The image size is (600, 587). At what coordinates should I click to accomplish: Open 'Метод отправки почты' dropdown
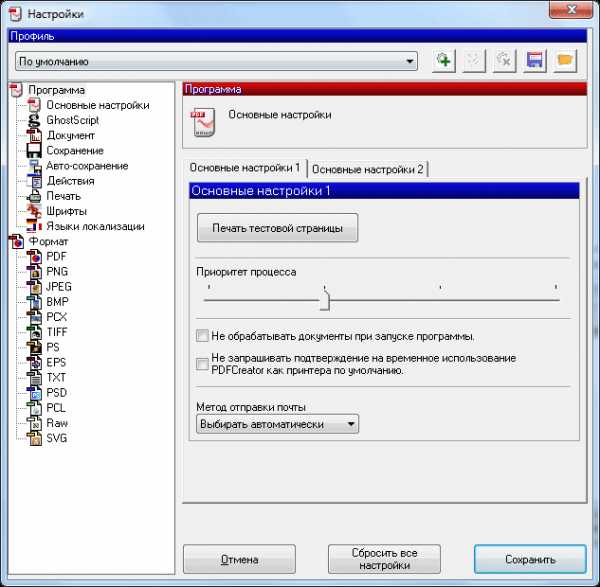click(277, 424)
